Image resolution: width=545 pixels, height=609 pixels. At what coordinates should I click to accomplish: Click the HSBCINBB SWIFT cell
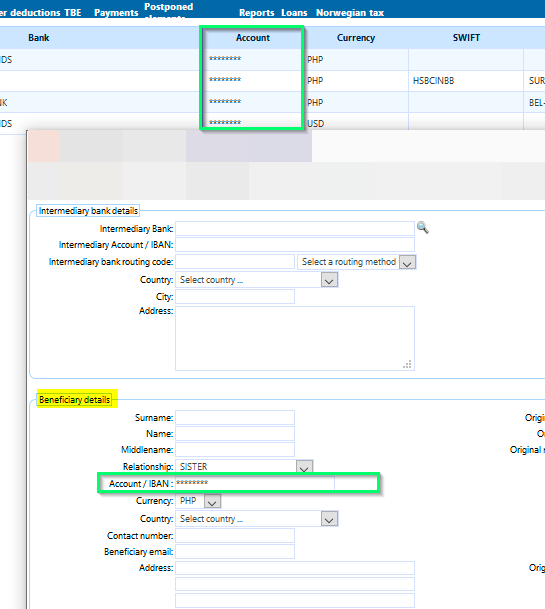434,81
